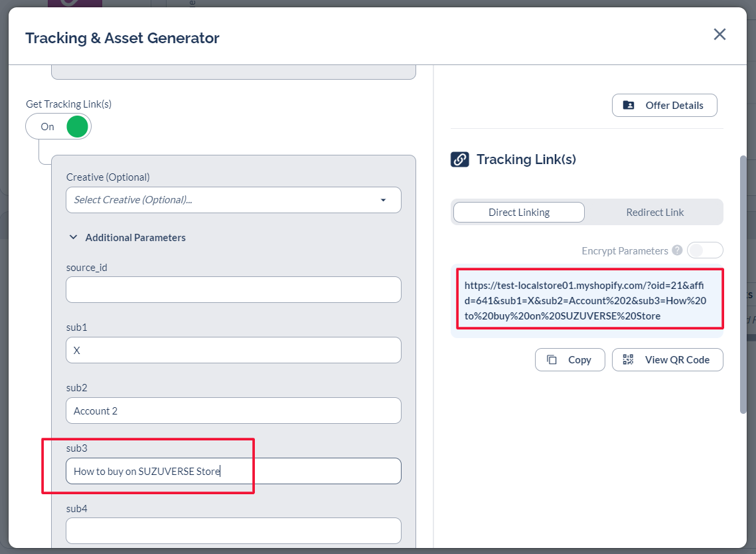Click the right panel vertical scrollbar
Image resolution: width=756 pixels, height=554 pixels.
pos(743,286)
